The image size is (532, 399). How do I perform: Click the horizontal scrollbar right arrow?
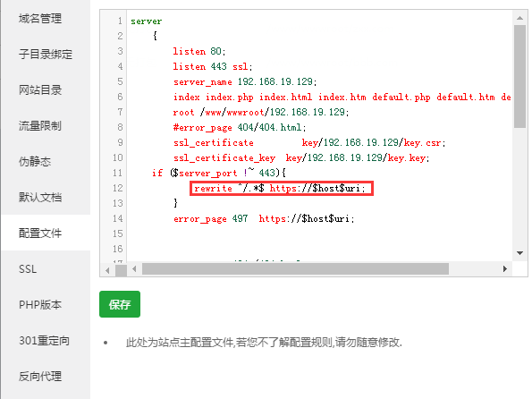[505, 269]
